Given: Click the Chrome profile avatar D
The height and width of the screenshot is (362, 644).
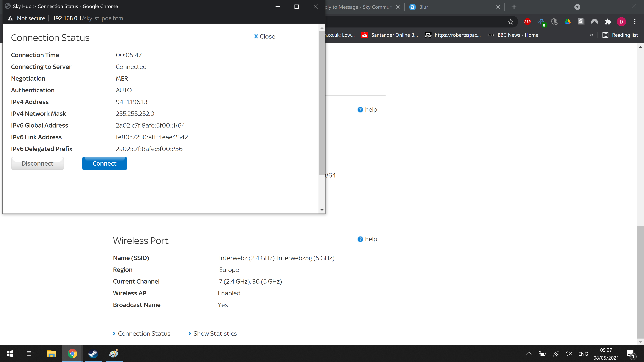Looking at the screenshot, I should [x=621, y=22].
